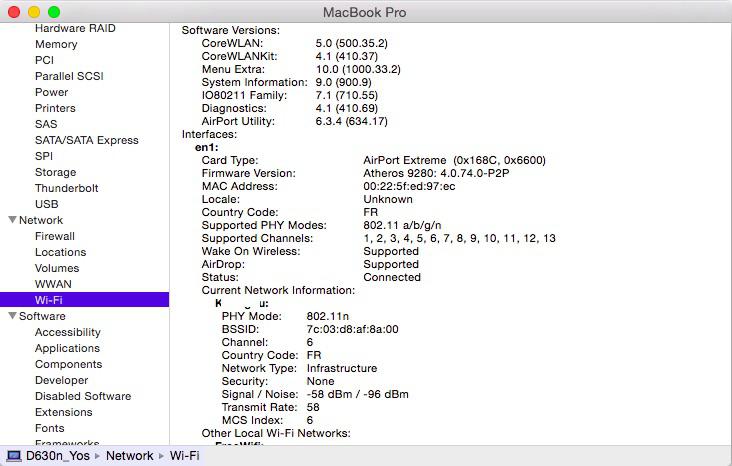Open Components under Software
732x466 pixels.
[68, 364]
